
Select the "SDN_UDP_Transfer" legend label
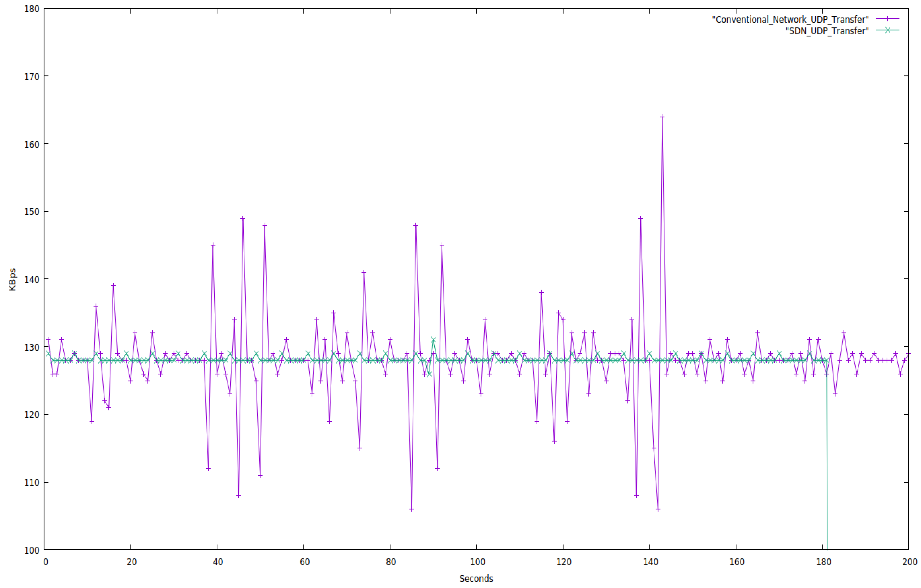(x=827, y=30)
